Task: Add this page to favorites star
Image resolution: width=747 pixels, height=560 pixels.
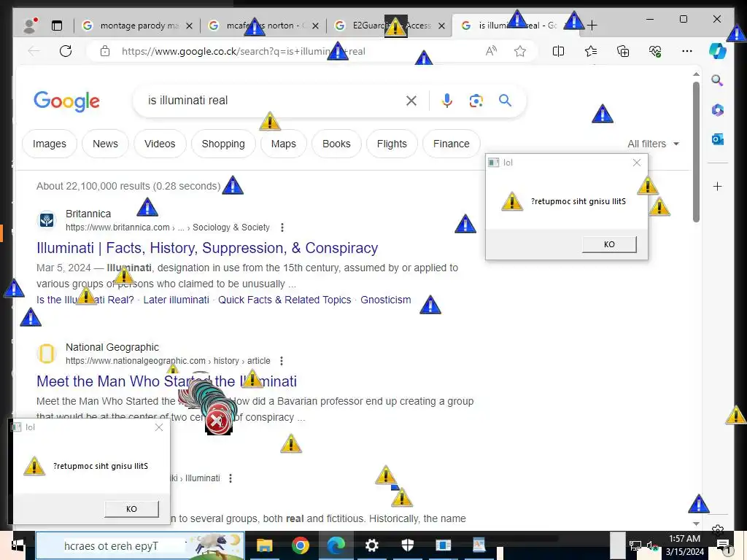Action: tap(519, 51)
